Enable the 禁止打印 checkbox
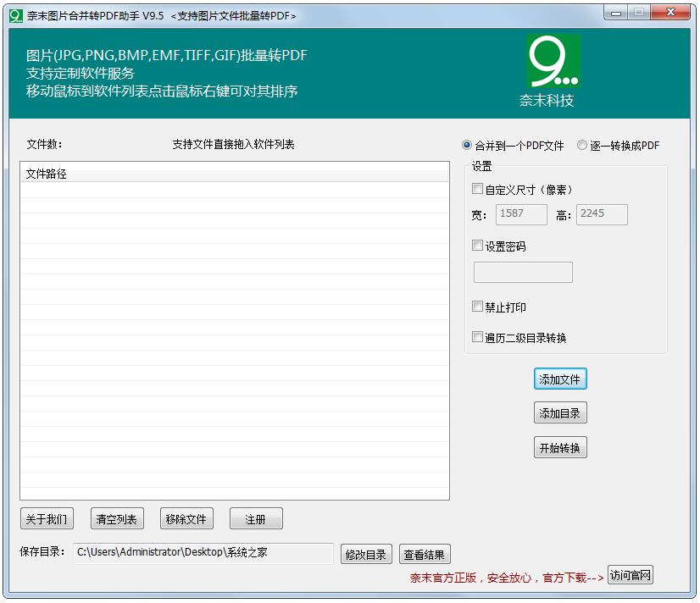Viewport: 700px width, 603px height. point(477,307)
